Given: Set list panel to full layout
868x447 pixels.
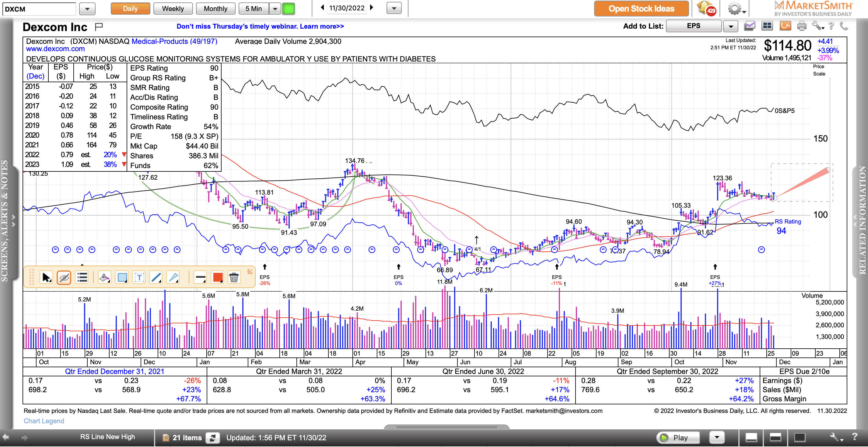Looking at the screenshot, I should [x=800, y=438].
